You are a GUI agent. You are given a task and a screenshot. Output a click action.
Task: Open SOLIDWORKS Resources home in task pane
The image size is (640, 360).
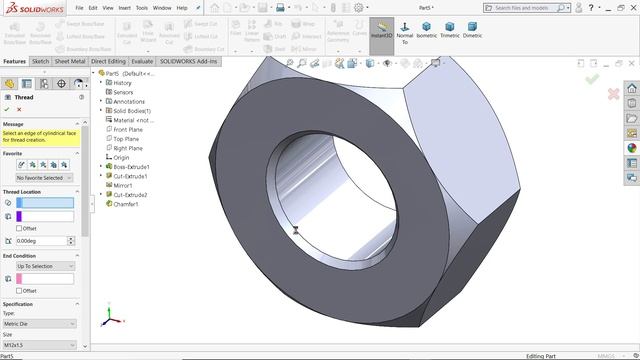632,88
